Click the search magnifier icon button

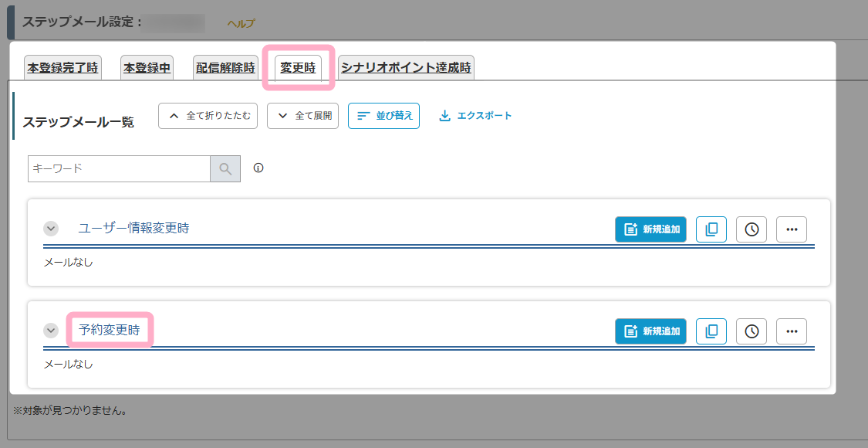225,168
